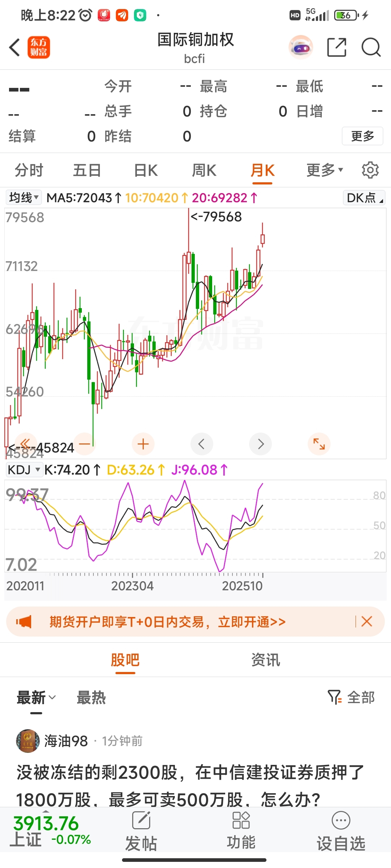Open chart settings gear icon
391x868 pixels.
point(370,170)
